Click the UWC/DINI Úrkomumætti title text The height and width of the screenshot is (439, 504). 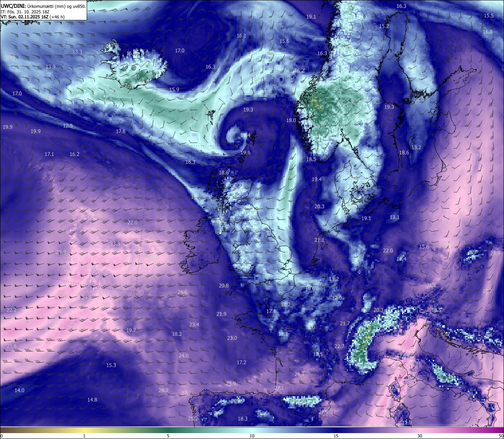pyautogui.click(x=43, y=6)
